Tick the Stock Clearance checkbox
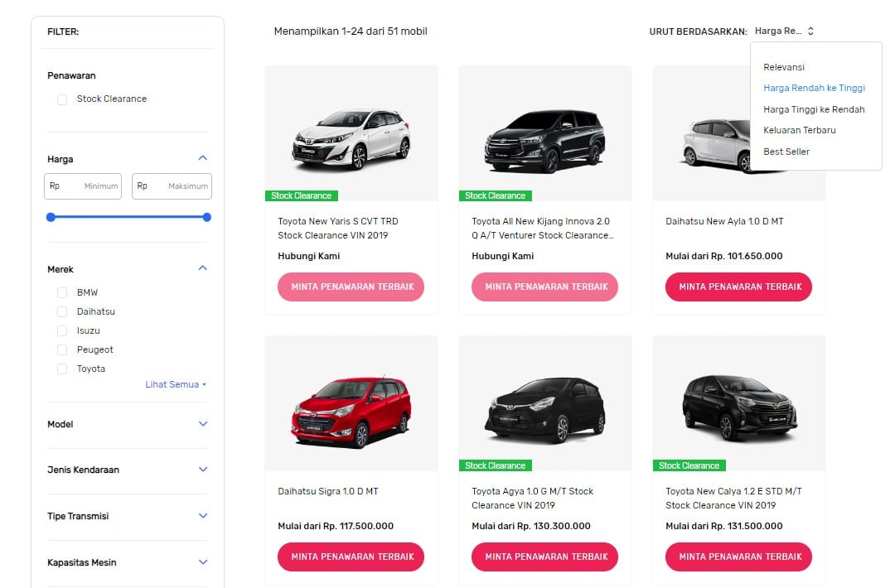 (x=62, y=99)
